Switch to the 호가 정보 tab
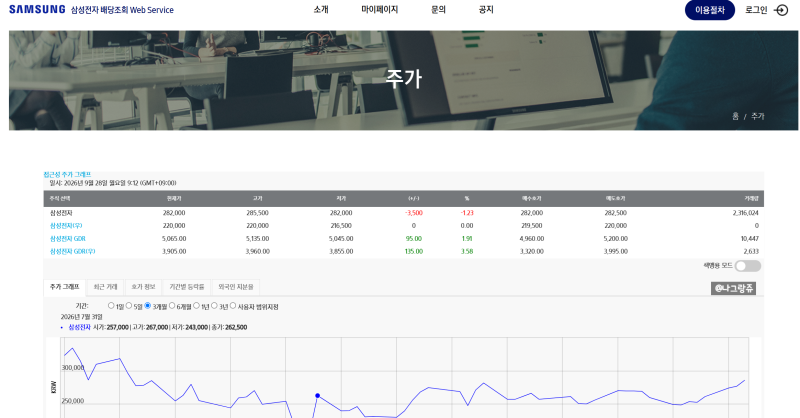The width and height of the screenshot is (800, 418). click(x=143, y=287)
